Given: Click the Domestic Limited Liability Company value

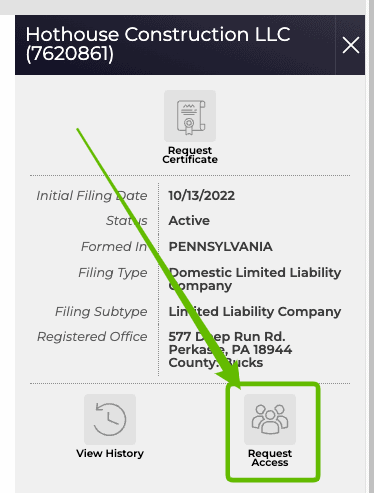Looking at the screenshot, I should coord(255,279).
